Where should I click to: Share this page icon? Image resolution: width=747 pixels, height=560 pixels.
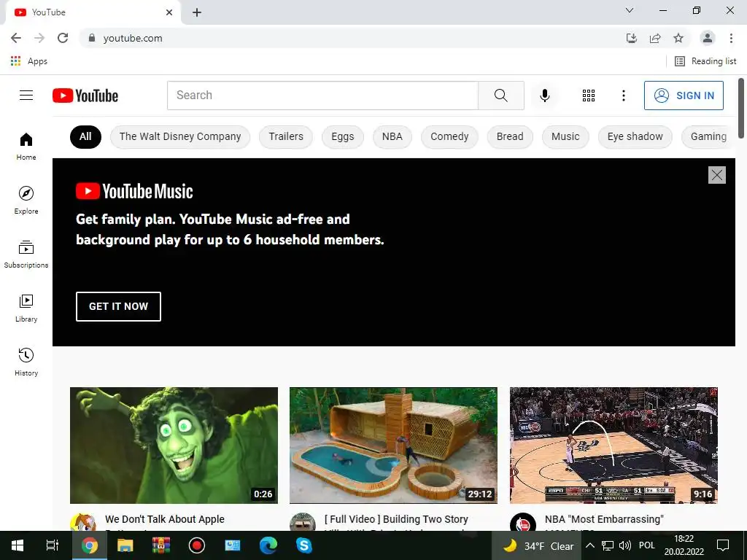pos(655,38)
